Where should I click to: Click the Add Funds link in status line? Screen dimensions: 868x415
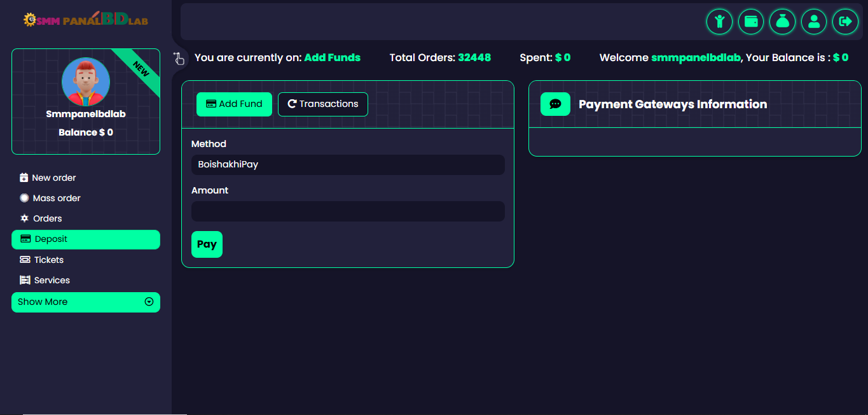point(332,58)
